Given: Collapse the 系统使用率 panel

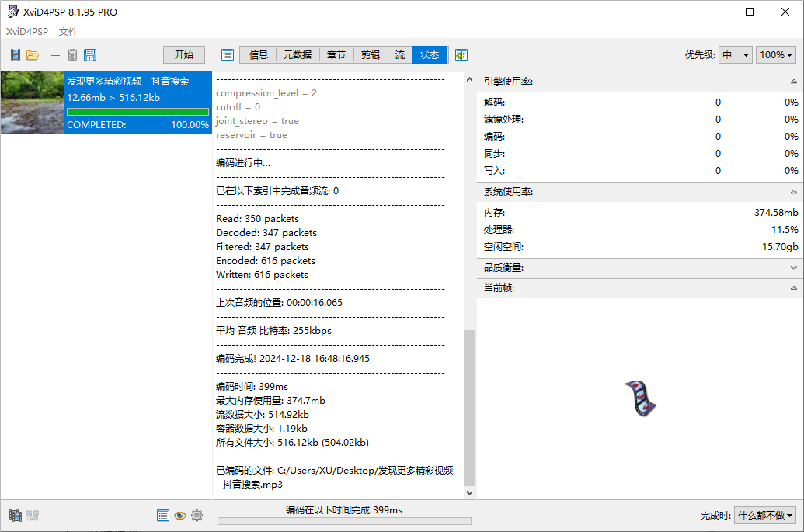Looking at the screenshot, I should 793,191.
